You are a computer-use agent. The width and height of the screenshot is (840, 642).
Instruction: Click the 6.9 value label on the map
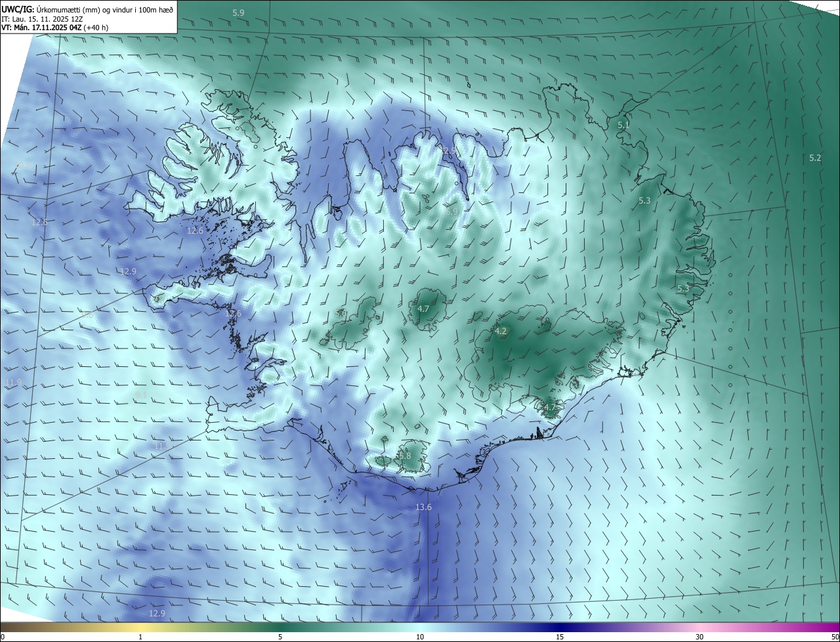click(451, 211)
